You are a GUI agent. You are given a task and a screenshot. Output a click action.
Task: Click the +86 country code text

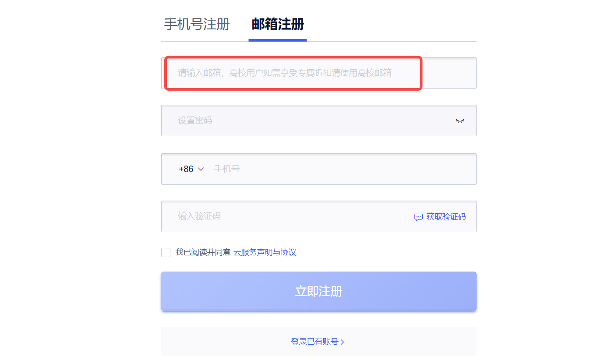186,169
